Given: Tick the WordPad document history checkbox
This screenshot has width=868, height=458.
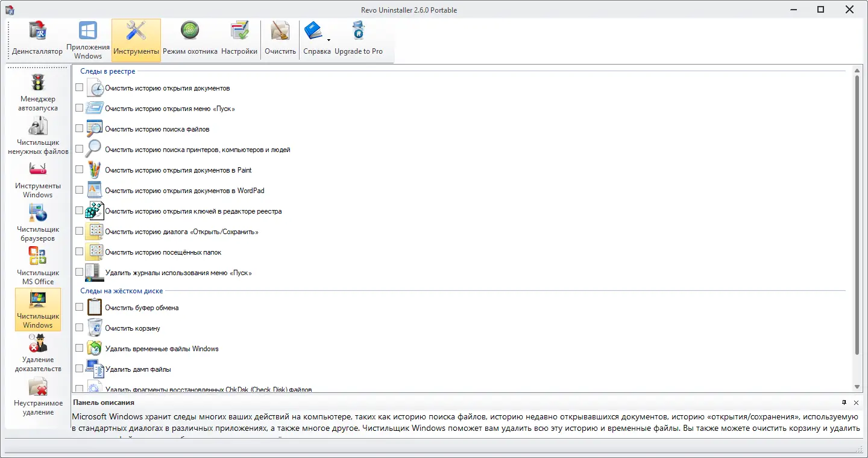Looking at the screenshot, I should click(x=80, y=190).
